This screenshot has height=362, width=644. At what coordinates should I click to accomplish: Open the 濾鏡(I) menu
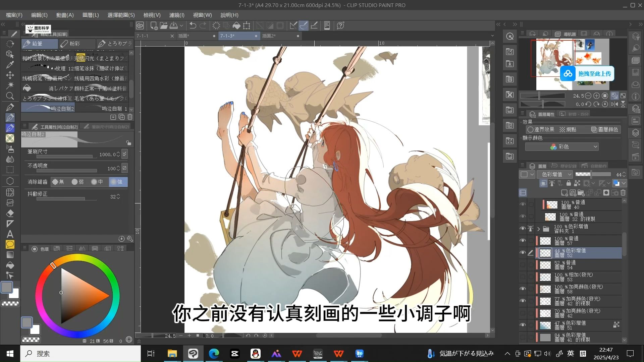tap(177, 15)
